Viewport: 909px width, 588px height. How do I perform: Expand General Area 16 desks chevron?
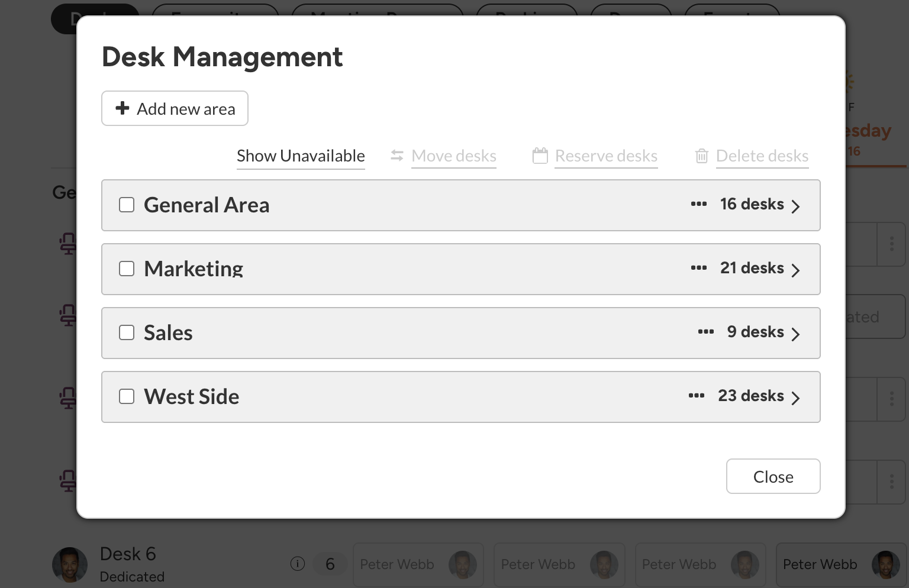pyautogui.click(x=796, y=206)
